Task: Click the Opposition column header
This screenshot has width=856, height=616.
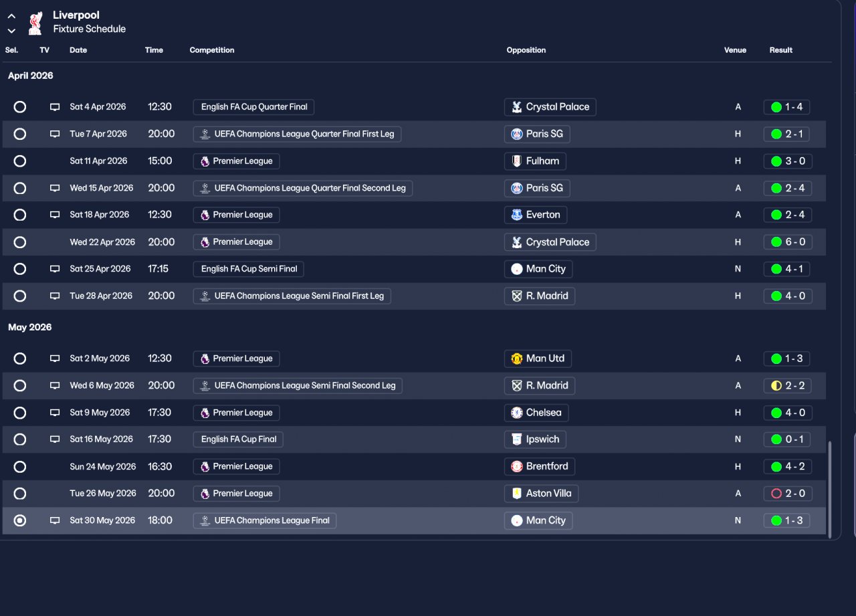Action: click(x=526, y=50)
